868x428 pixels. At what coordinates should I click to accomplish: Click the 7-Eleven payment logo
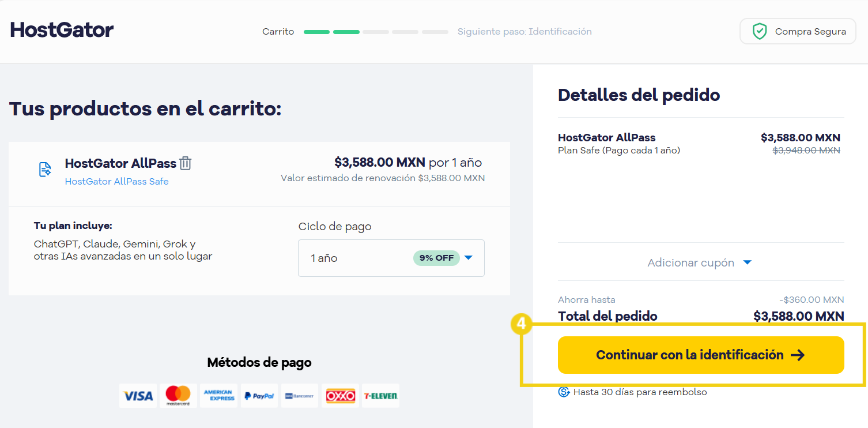tap(380, 396)
